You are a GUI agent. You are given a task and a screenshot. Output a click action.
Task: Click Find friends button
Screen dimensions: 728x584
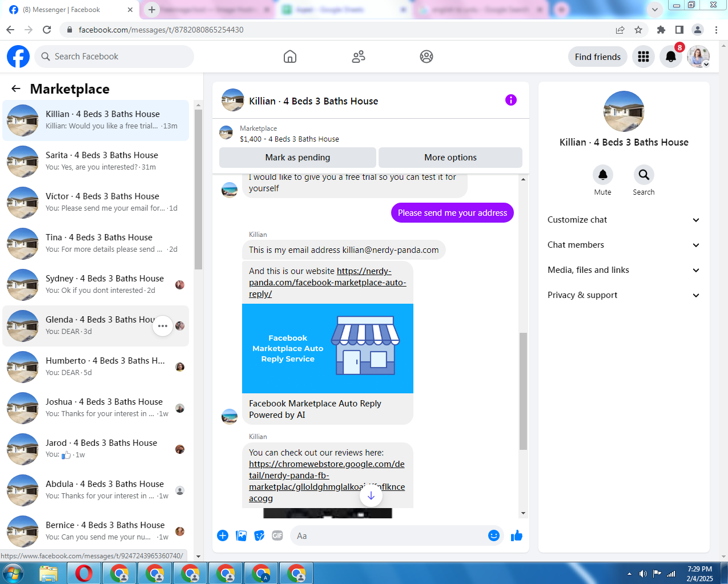tap(598, 57)
